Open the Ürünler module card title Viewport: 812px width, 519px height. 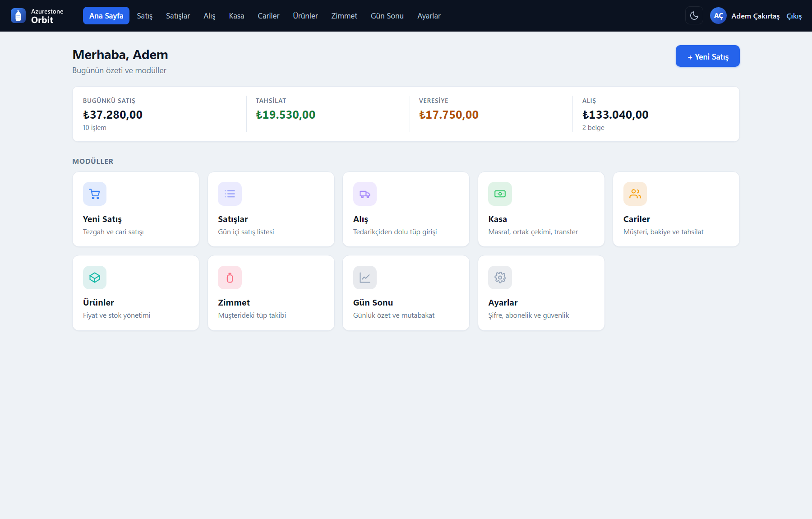pos(98,302)
